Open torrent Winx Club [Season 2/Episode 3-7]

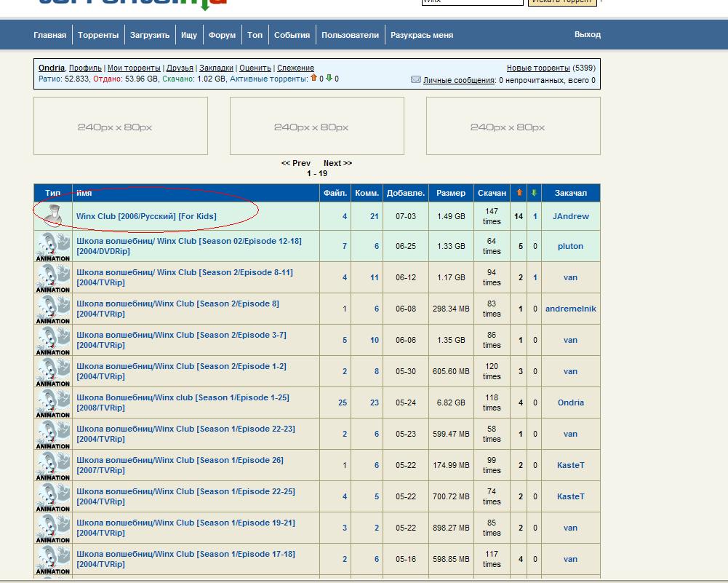coord(182,340)
